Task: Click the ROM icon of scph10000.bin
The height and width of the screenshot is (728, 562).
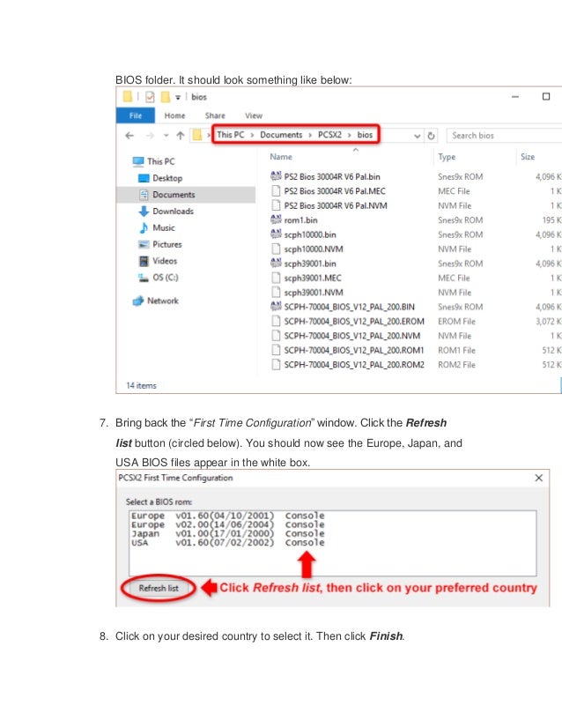Action: pyautogui.click(x=276, y=234)
